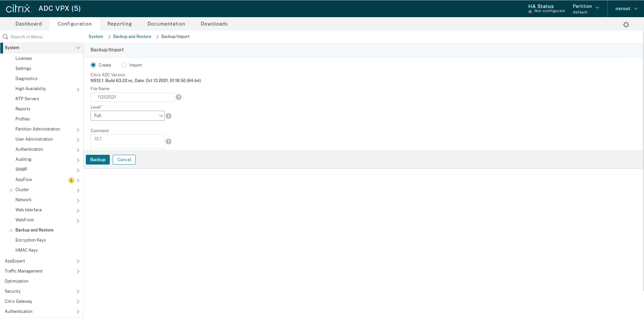Click help icon next to File Name
Viewport: 644px width, 320px height.
click(x=179, y=97)
